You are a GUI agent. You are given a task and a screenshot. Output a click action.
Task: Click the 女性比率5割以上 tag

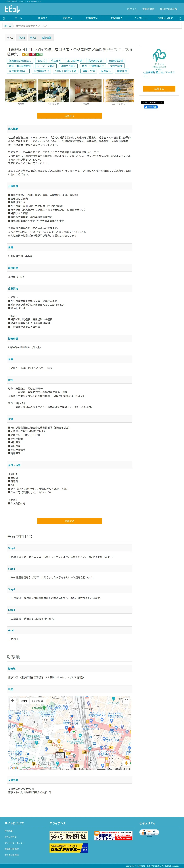click(18, 71)
